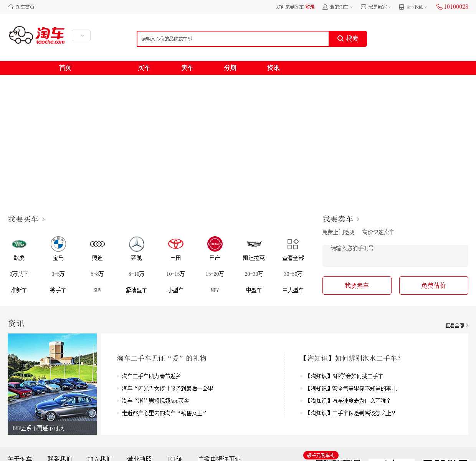
Task: Switch to the 分期 navigation tab
Action: point(230,68)
